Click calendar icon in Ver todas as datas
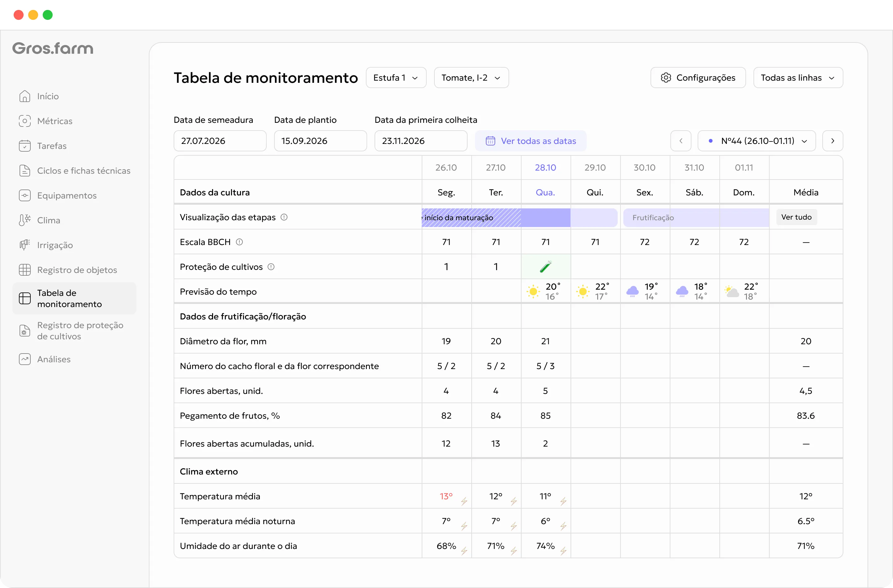This screenshot has width=893, height=588. click(x=491, y=141)
